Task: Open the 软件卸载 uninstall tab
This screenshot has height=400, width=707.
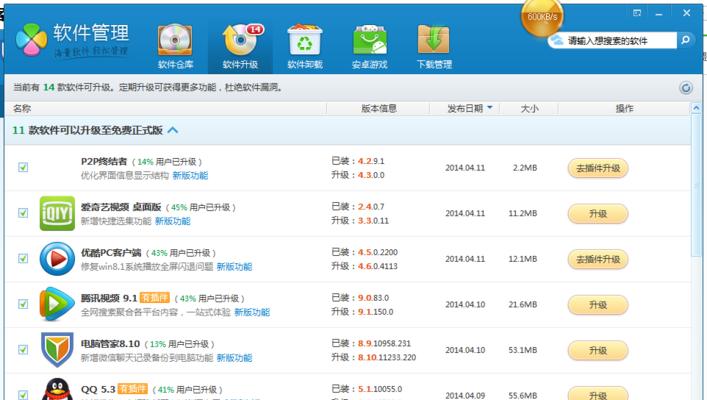Action: [x=305, y=47]
